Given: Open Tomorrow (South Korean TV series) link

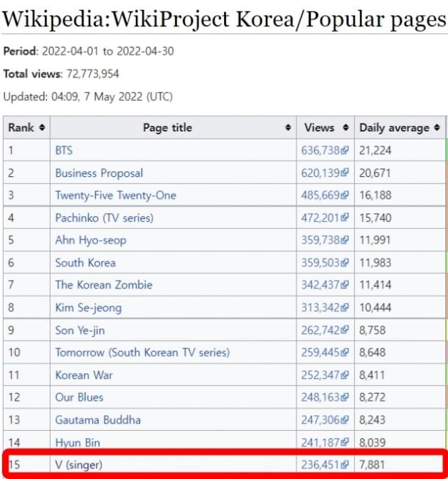Looking at the screenshot, I should [x=142, y=352].
